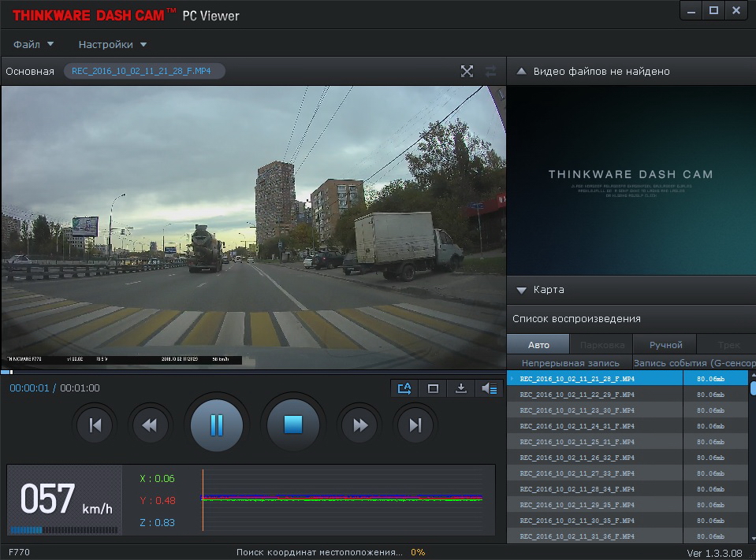The width and height of the screenshot is (756, 560).
Task: Collapse the Видео файлов не найдено panel
Action: point(521,71)
